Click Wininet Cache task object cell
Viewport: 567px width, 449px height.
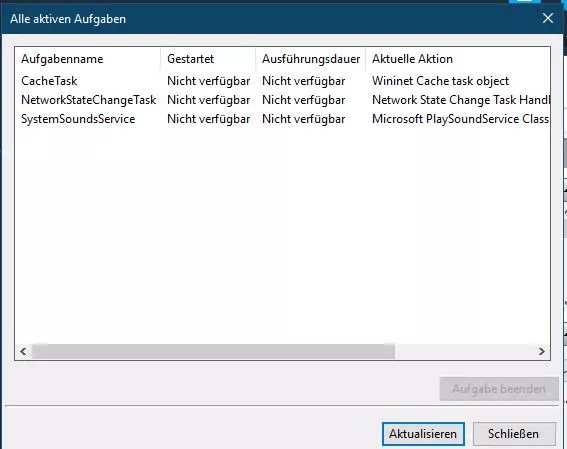(x=440, y=81)
